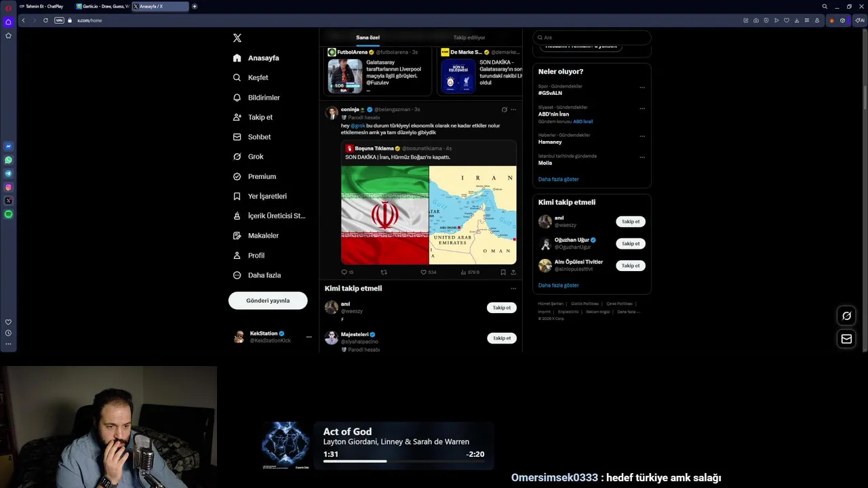Open browser downloads icon in toolbar
The height and width of the screenshot is (488, 868).
pos(797,20)
